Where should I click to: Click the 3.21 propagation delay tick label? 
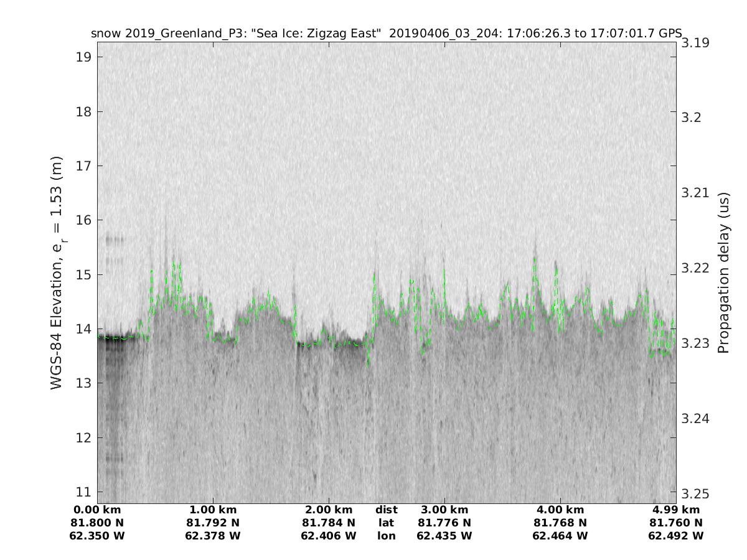[x=695, y=193]
